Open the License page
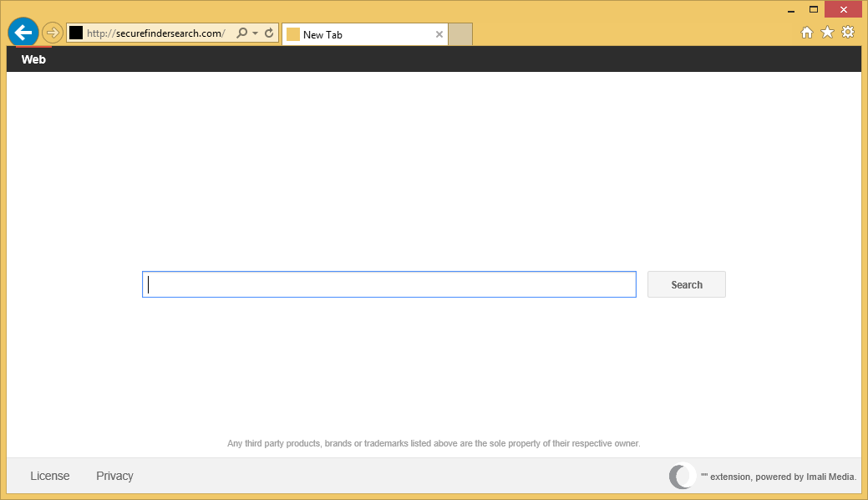 [49, 476]
